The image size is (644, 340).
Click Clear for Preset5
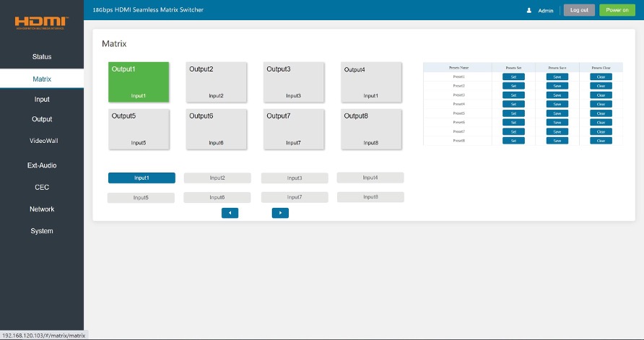601,113
